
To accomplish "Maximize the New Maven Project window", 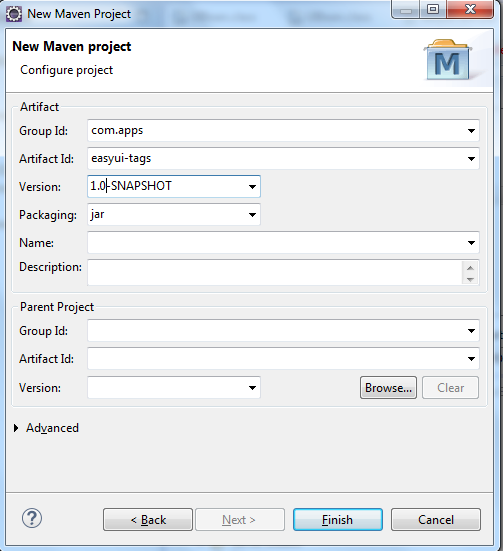I will (433, 9).
